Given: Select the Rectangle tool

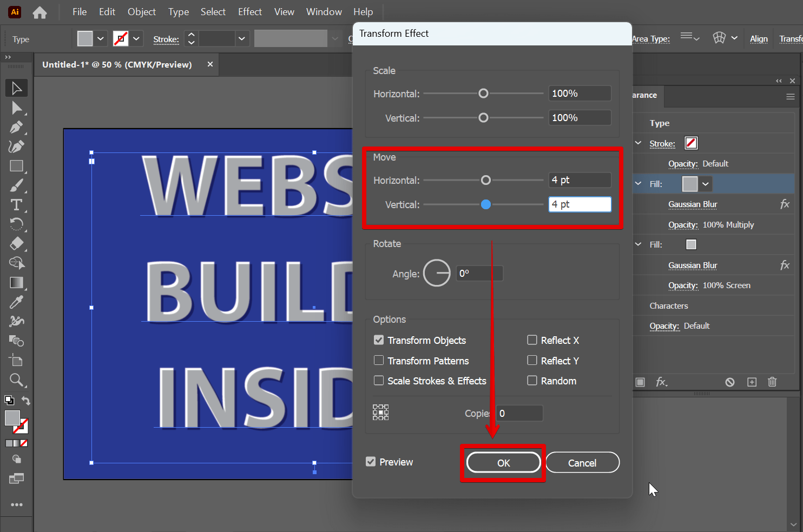Looking at the screenshot, I should (16, 166).
